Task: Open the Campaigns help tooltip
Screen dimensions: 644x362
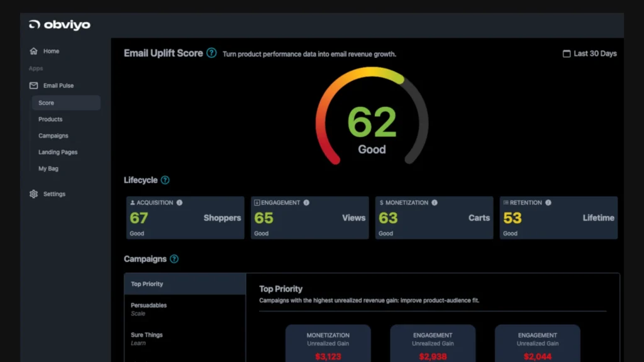Action: (174, 259)
